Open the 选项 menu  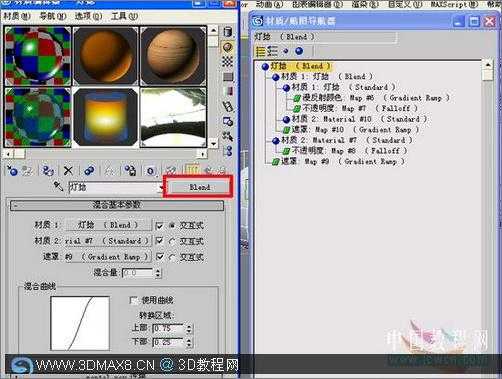(88, 16)
